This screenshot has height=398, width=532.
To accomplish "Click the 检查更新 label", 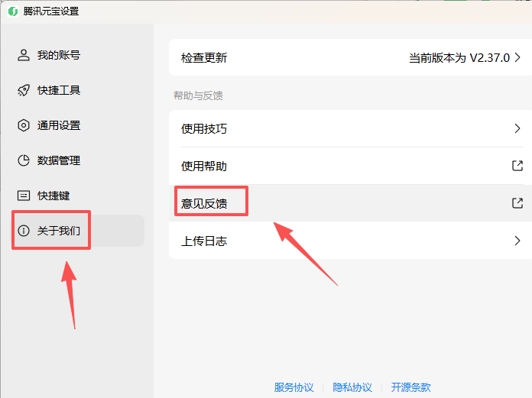I will pyautogui.click(x=204, y=57).
